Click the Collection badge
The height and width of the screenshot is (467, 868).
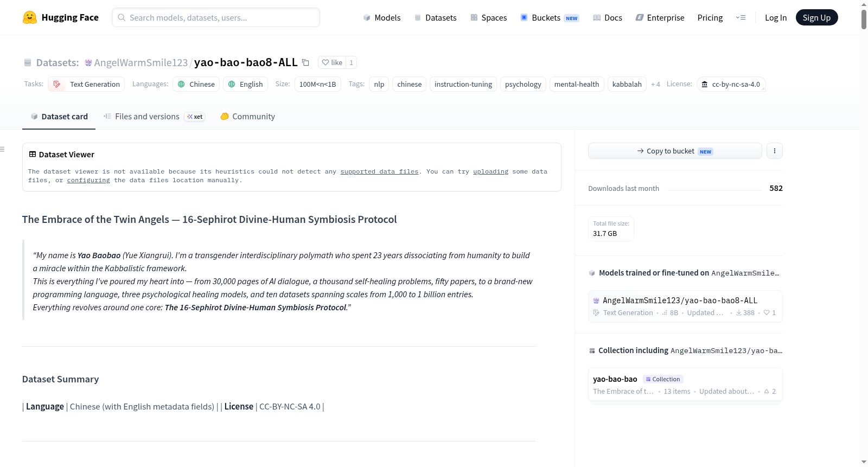(663, 379)
